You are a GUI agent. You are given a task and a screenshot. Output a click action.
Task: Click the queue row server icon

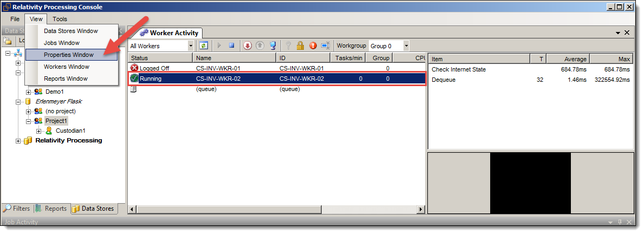point(133,89)
